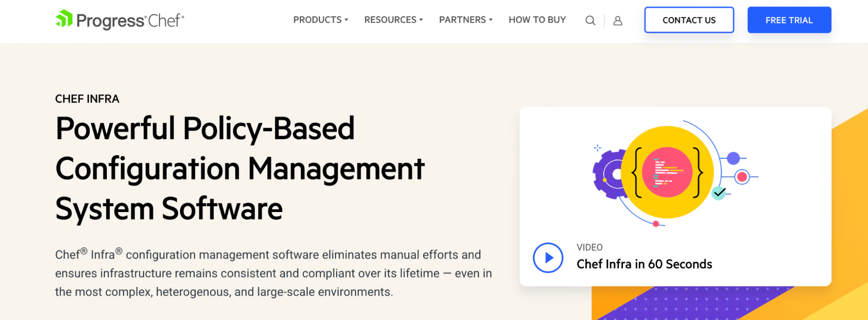
Task: Open the How To Buy page
Action: [537, 20]
